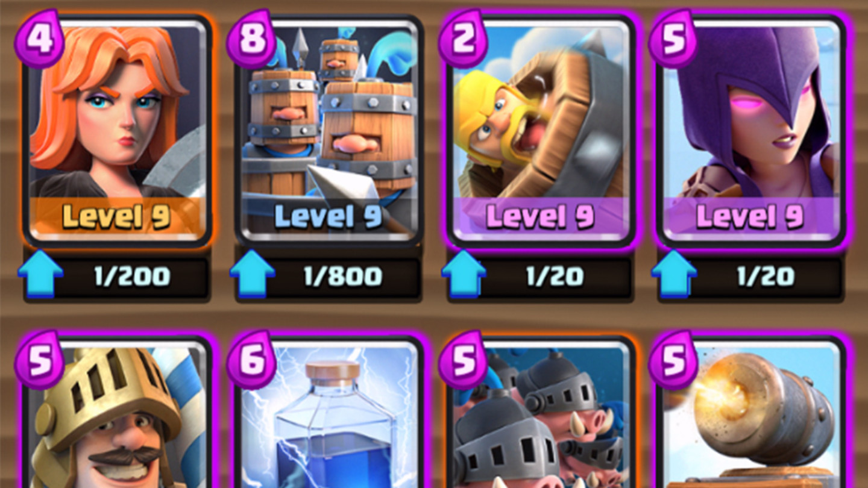Open the Barbarian Barrel card

tap(540, 131)
